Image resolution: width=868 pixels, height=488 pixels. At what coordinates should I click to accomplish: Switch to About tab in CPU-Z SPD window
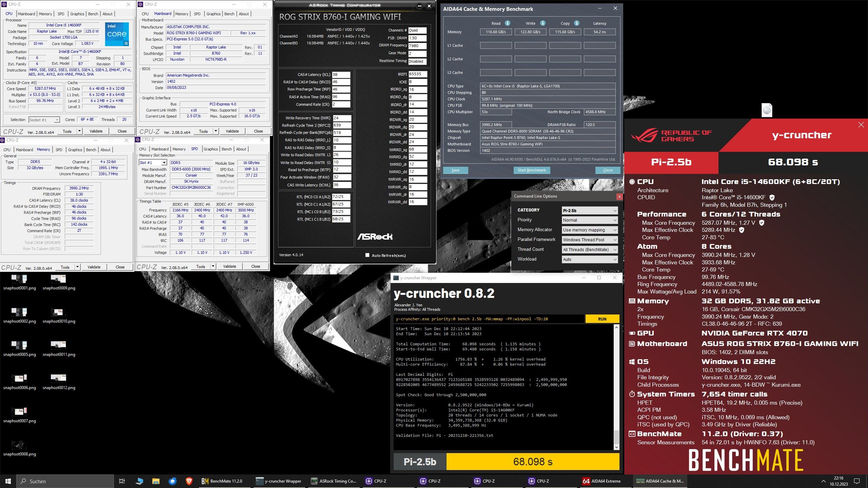pyautogui.click(x=241, y=149)
